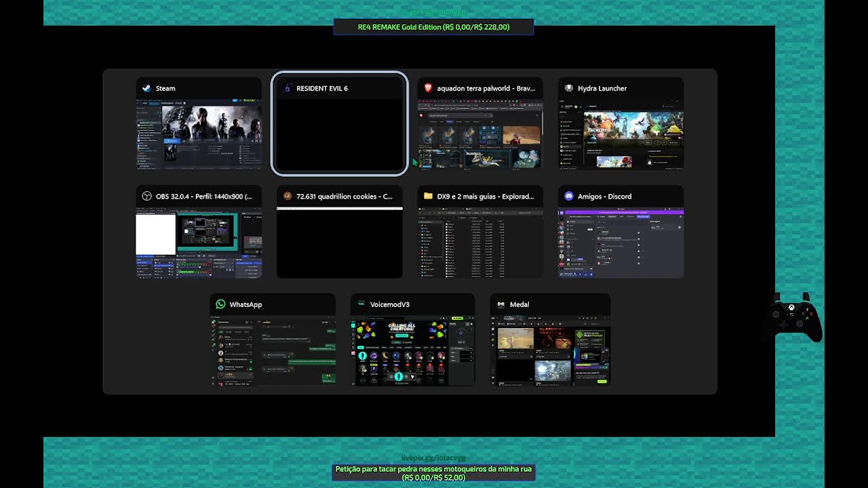Click the Discord app icon
The width and height of the screenshot is (868, 488).
[569, 197]
